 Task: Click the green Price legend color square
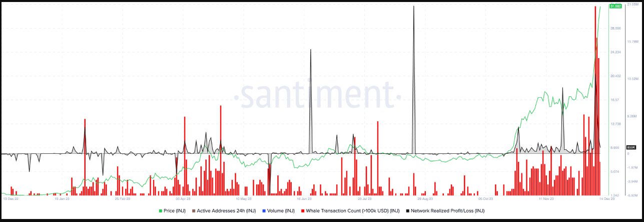tap(160, 210)
